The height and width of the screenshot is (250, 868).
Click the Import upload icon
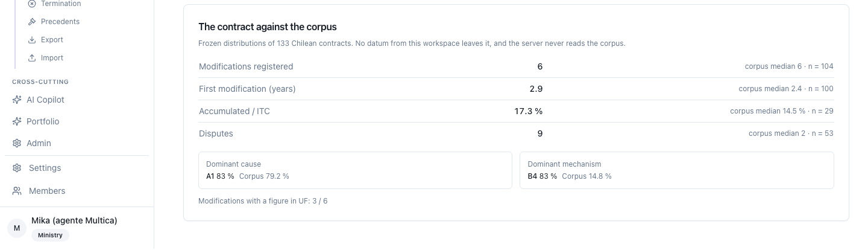click(x=32, y=58)
